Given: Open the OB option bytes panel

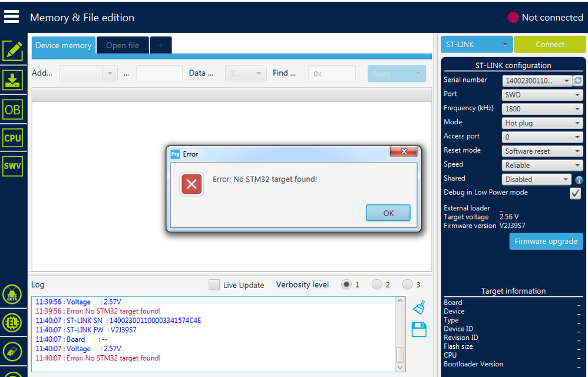Looking at the screenshot, I should coord(13,110).
